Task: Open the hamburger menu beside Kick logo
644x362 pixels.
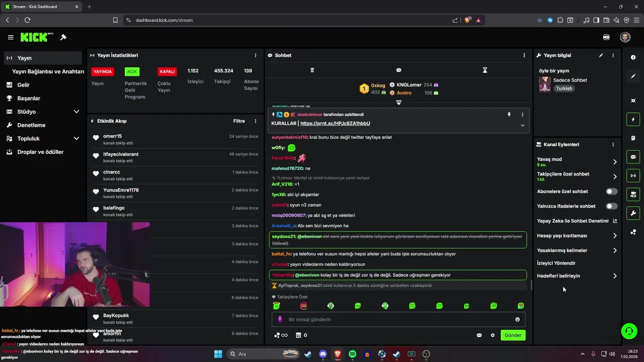Action: pos(11,37)
